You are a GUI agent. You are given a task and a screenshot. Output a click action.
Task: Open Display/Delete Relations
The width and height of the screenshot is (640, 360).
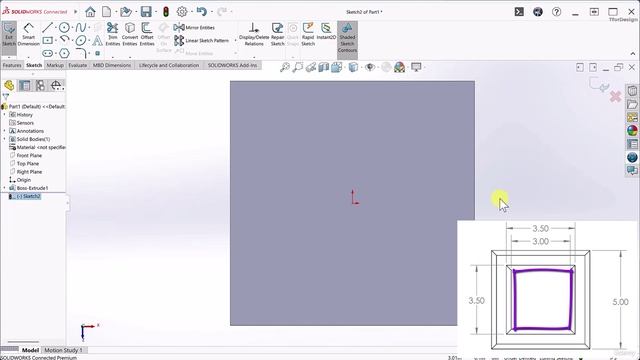tap(254, 35)
